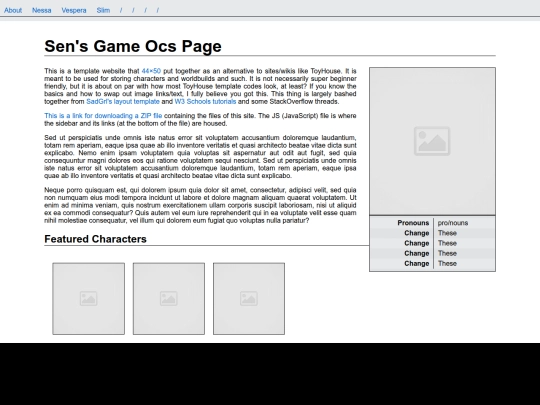
Task: Open the first featured character thumbnail
Action: (89, 299)
